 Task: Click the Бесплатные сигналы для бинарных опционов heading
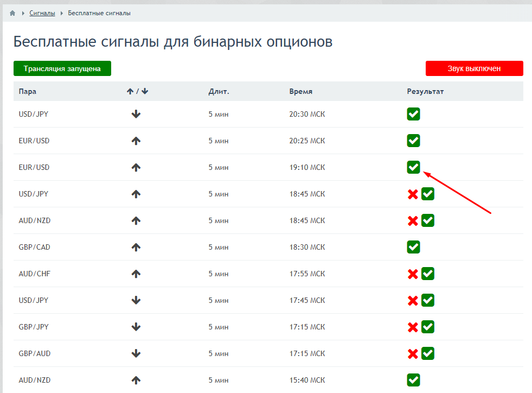point(173,42)
